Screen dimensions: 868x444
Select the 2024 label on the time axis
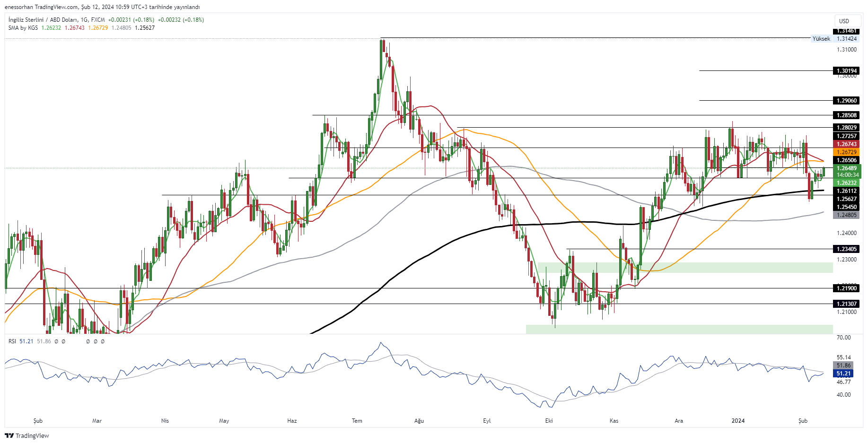(739, 420)
